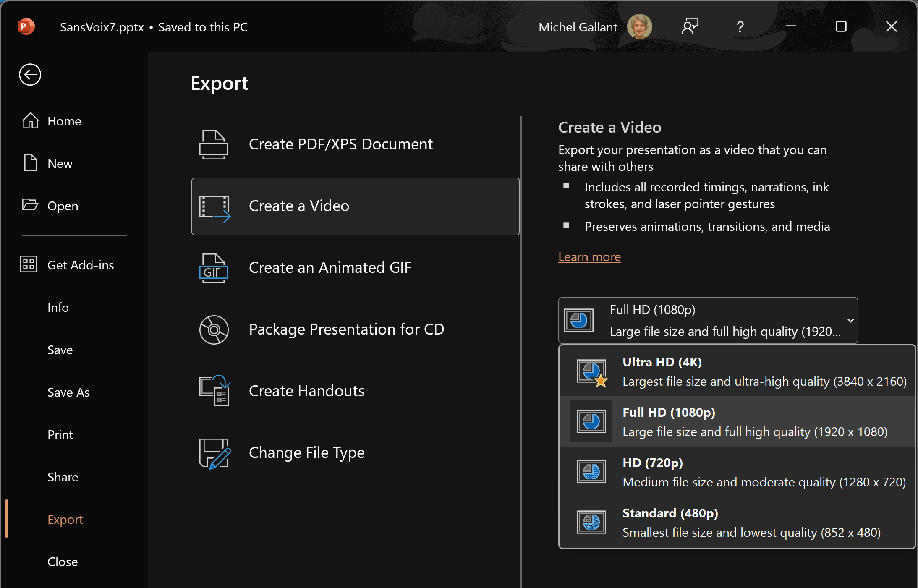Click the Create Handouts icon
Viewport: 918px width, 588px height.
(x=214, y=391)
